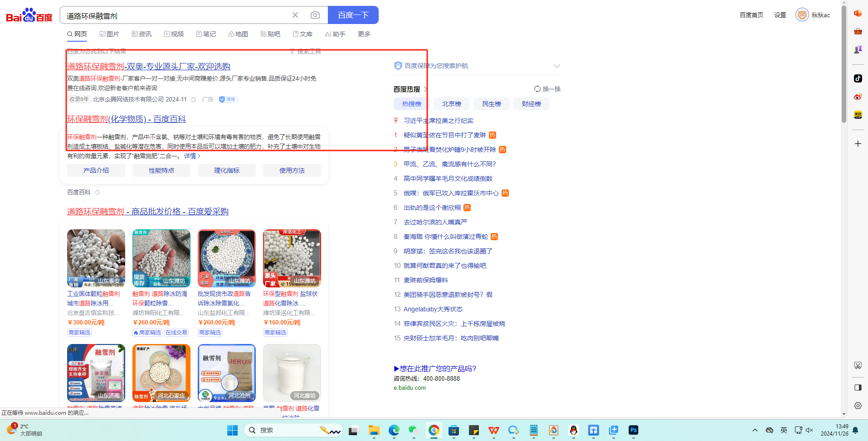Switch to the 地图 search tab

coord(238,34)
